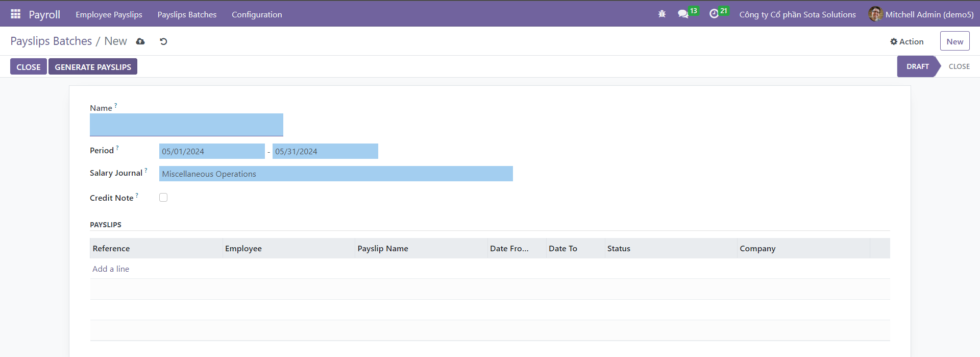
Task: Open the Employee Payslips menu
Action: 109,14
